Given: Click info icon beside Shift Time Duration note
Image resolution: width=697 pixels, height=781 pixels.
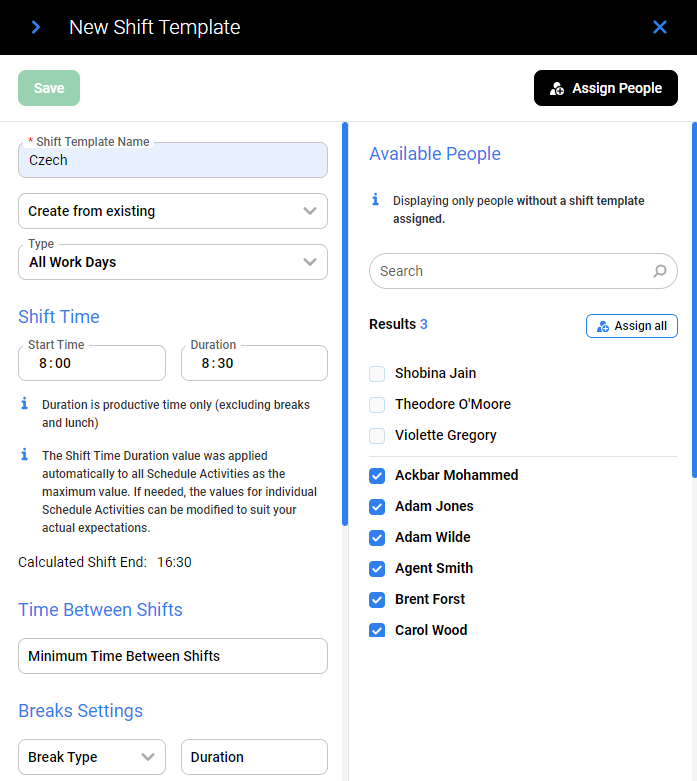Looking at the screenshot, I should click(25, 455).
